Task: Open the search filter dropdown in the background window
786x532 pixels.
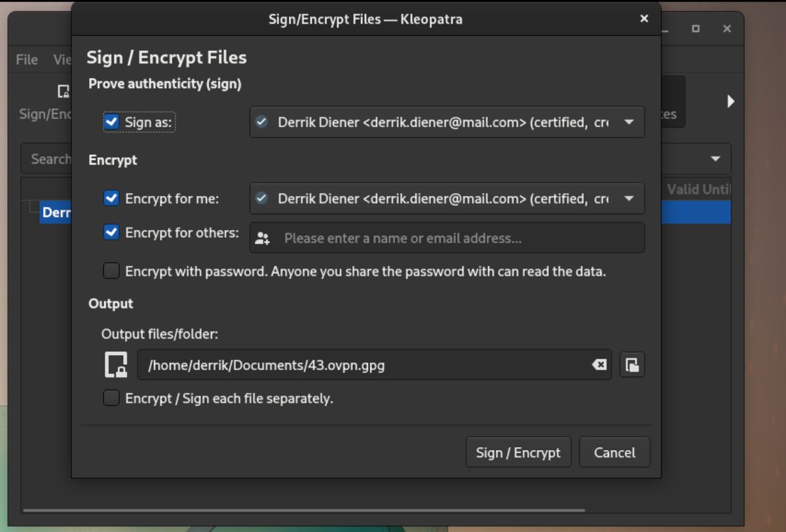Action: point(715,159)
